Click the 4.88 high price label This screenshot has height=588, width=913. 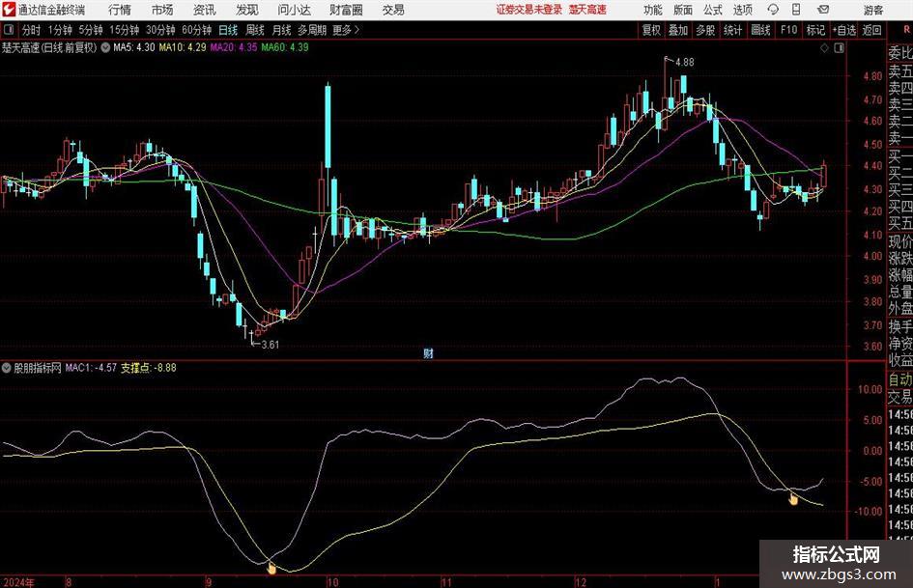pos(684,63)
